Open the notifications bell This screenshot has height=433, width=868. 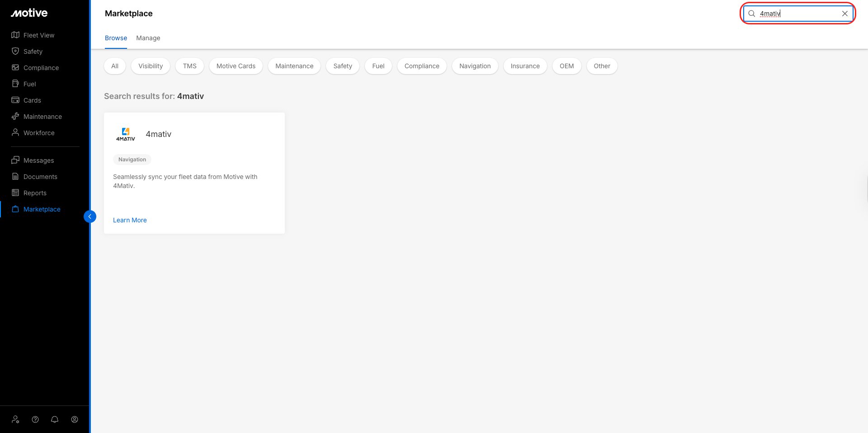tap(55, 419)
